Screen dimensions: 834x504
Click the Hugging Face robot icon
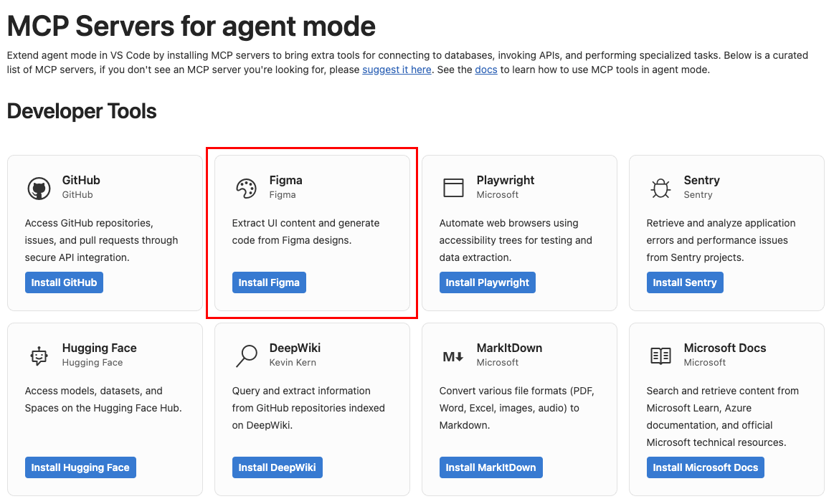[39, 356]
